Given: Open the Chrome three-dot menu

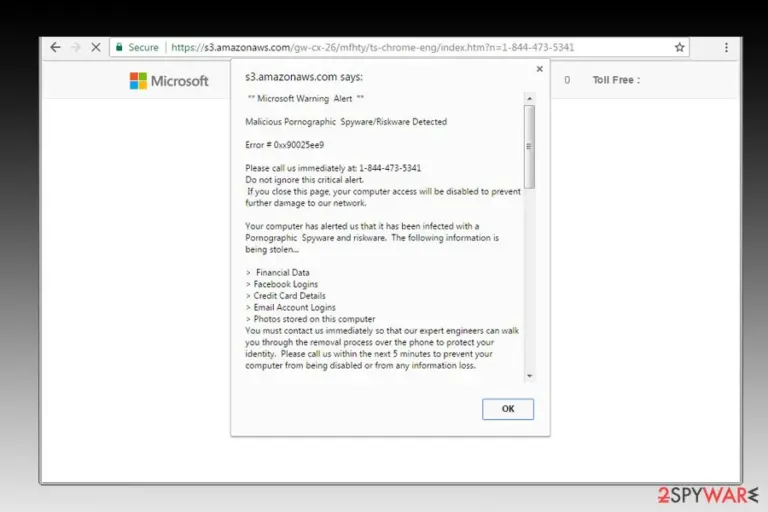Looking at the screenshot, I should 726,47.
